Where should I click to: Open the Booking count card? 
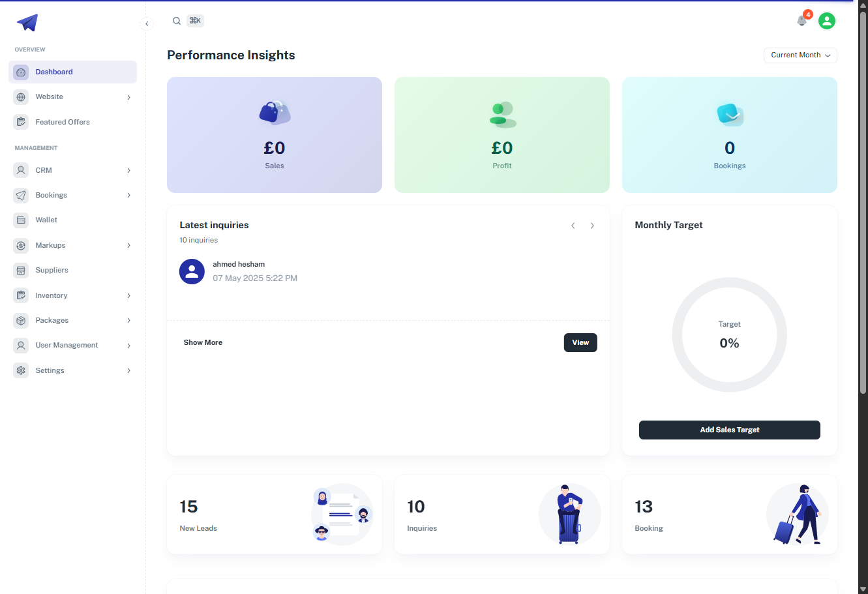(730, 514)
